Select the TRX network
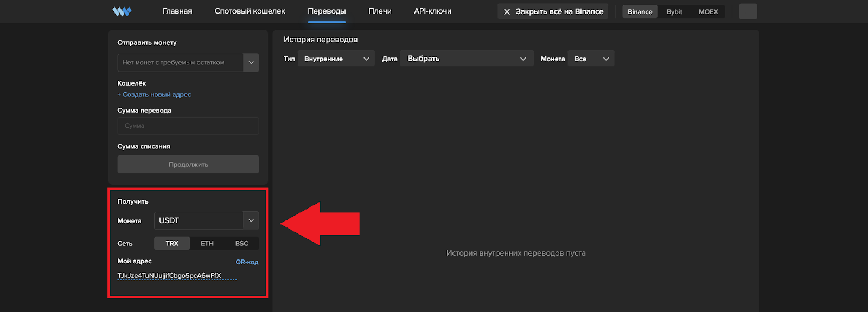 (172, 244)
